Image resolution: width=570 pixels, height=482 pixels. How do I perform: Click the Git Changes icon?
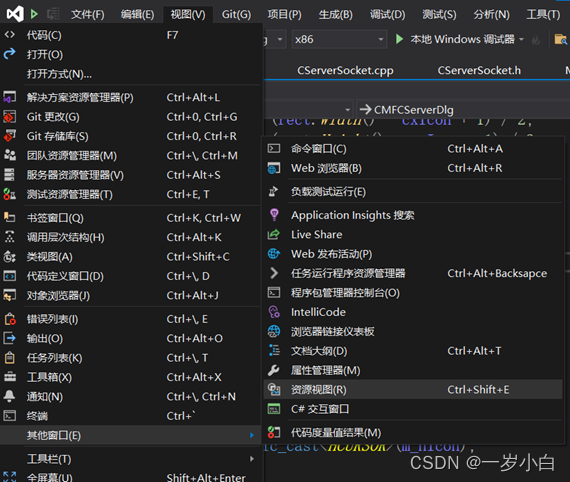click(9, 117)
